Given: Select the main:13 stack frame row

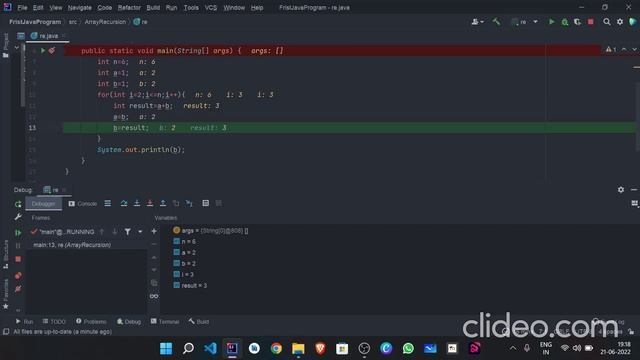Looking at the screenshot, I should pyautogui.click(x=86, y=245).
